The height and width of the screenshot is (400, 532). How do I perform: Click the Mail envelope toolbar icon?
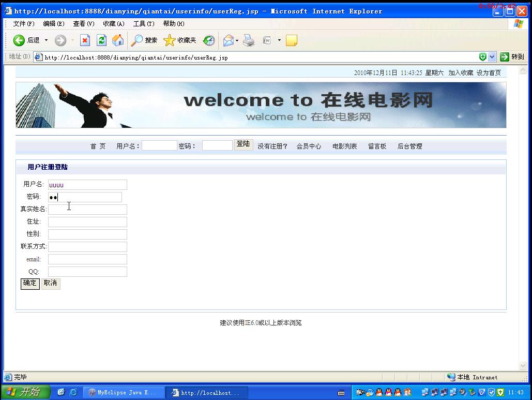click(x=229, y=40)
